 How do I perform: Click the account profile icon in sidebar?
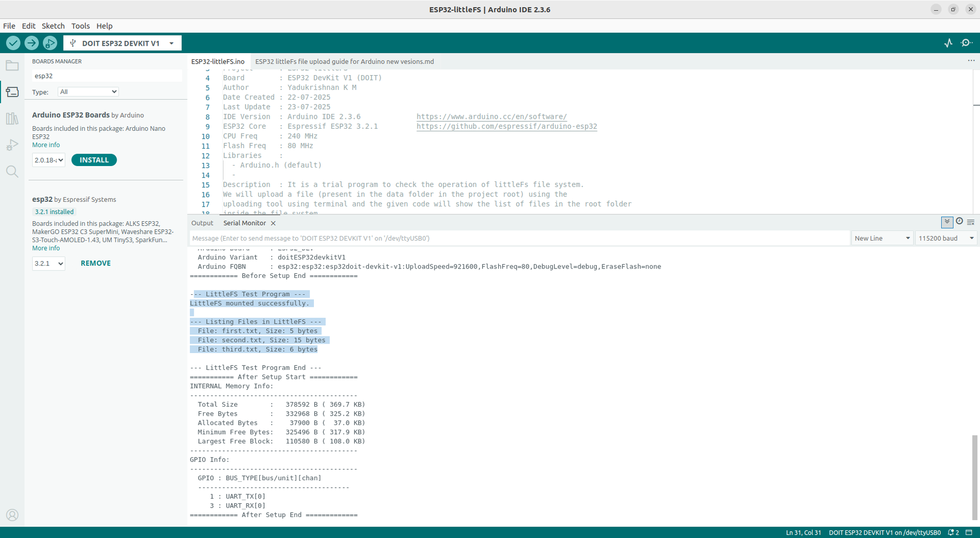pos(12,515)
